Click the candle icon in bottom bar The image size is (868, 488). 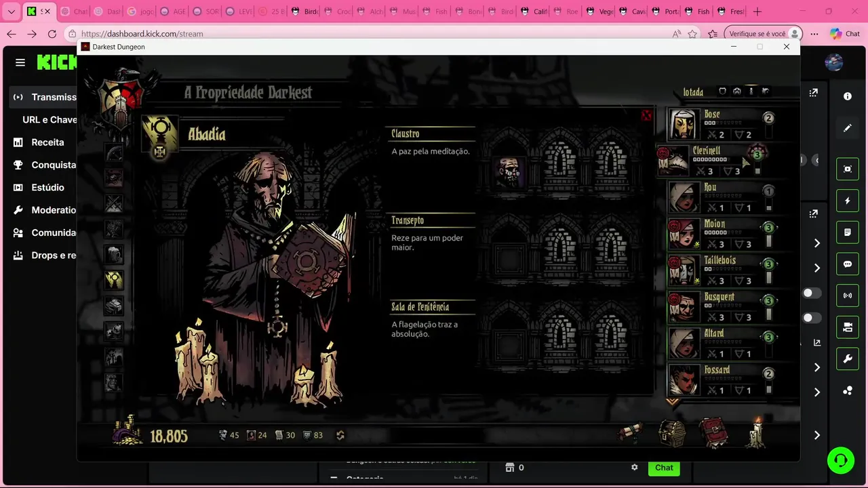[x=756, y=432]
